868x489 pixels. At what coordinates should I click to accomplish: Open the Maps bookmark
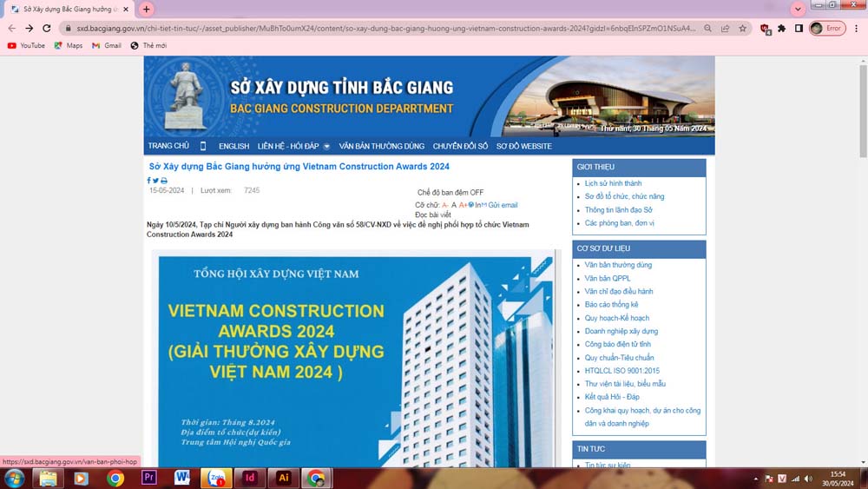[x=68, y=45]
